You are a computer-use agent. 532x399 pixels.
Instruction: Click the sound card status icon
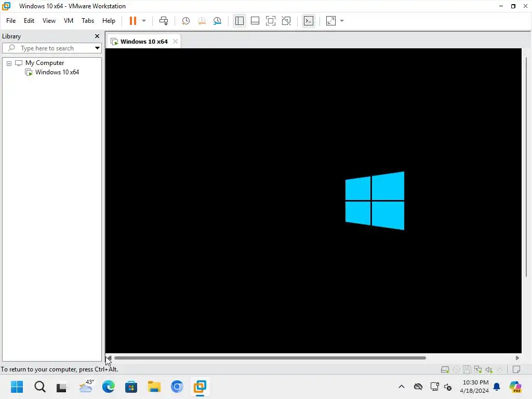click(489, 369)
